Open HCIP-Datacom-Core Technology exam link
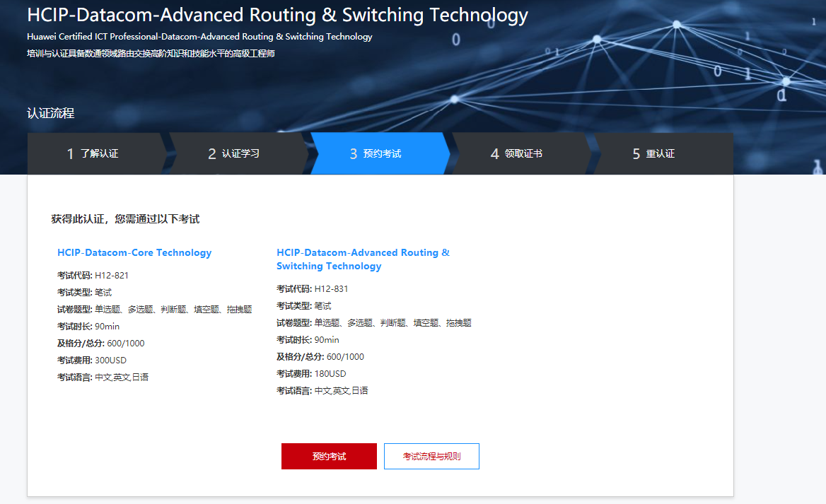 click(x=134, y=253)
